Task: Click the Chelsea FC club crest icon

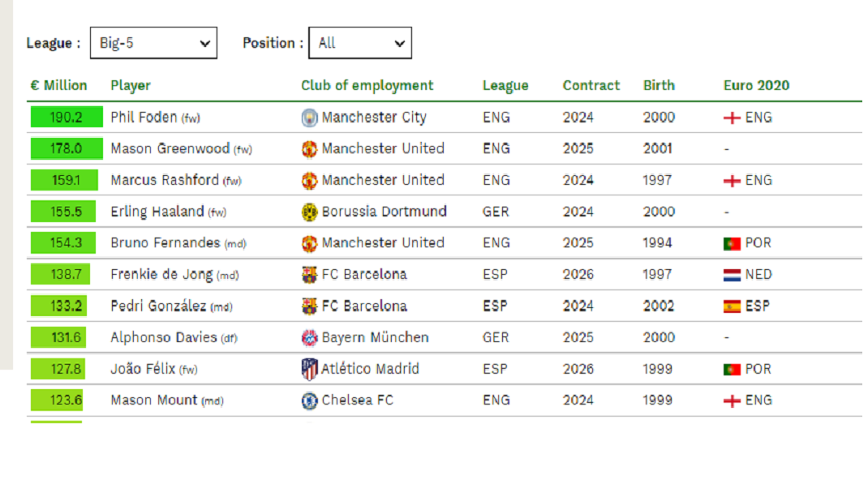Action: pos(309,400)
